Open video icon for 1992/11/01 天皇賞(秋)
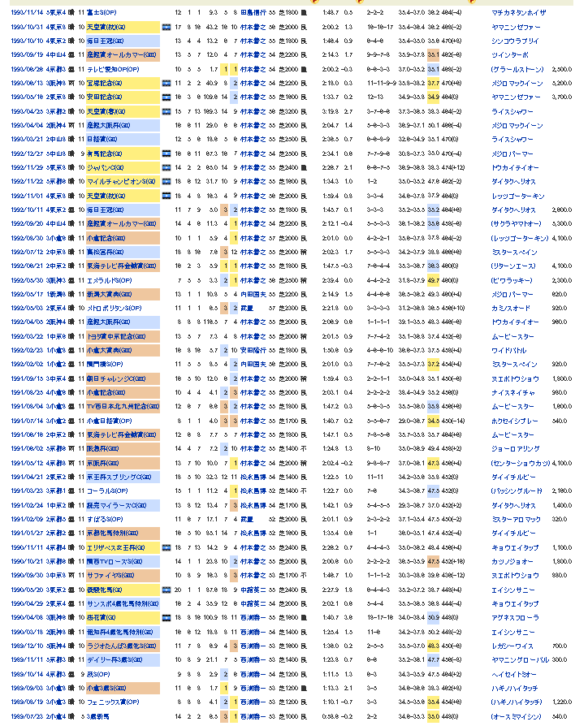This screenshot has width=588, height=726. (166, 194)
